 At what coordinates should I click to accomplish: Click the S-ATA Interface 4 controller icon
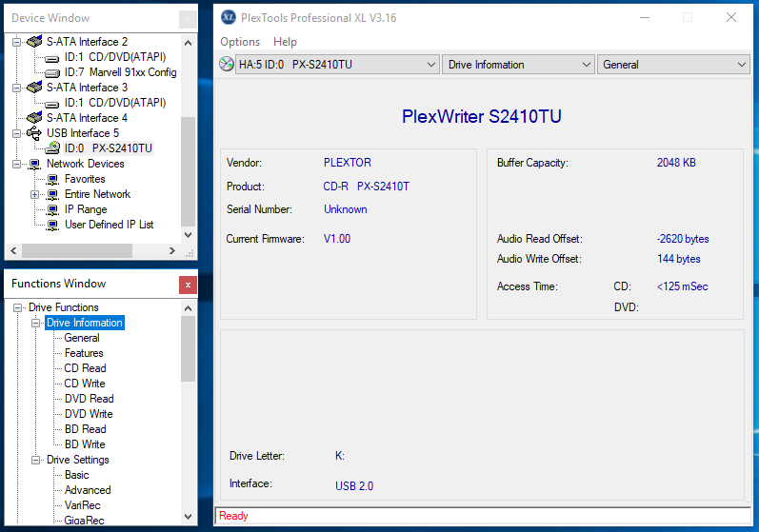point(34,118)
